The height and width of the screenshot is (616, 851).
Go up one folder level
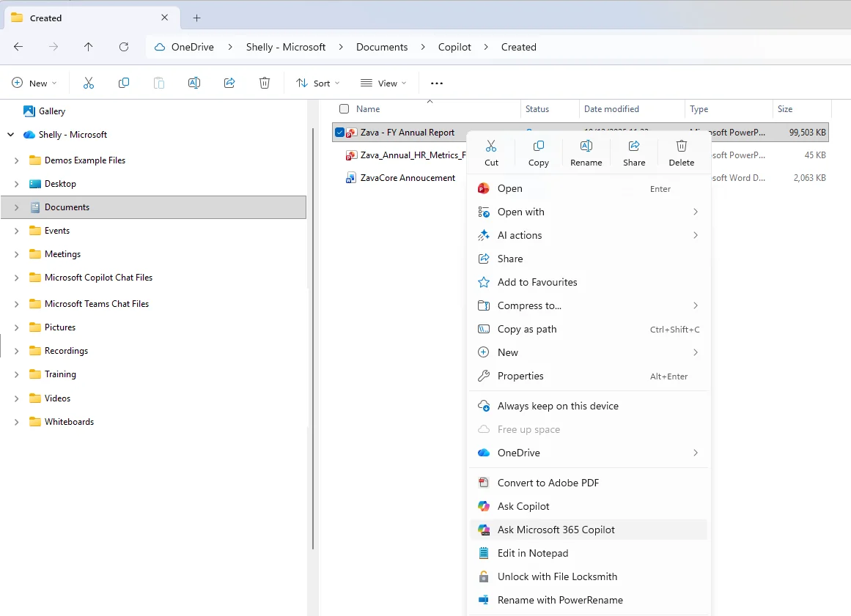(x=89, y=47)
